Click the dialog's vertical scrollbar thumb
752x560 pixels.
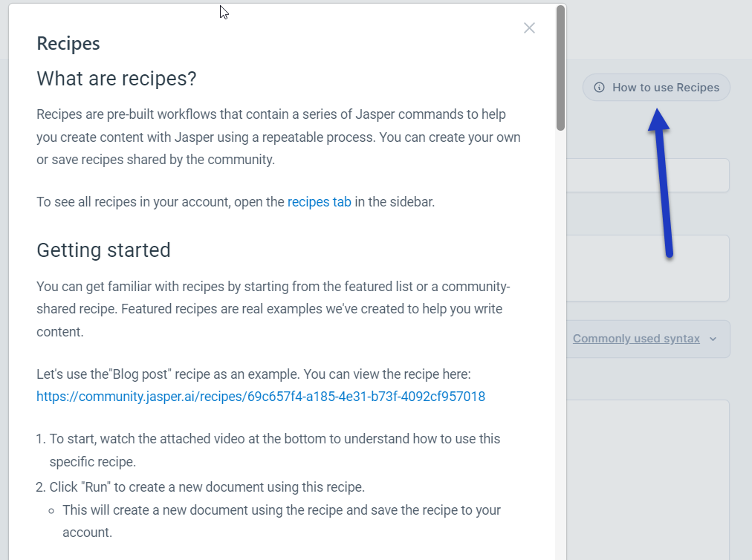click(x=560, y=68)
